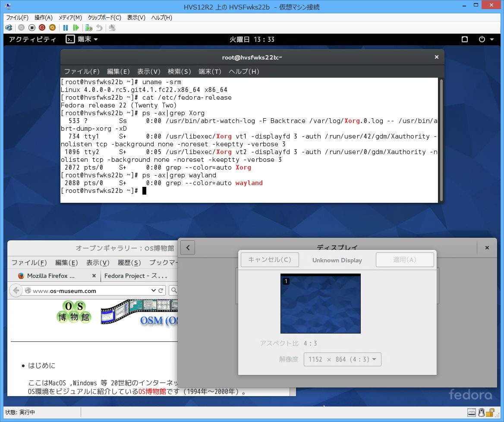This screenshot has height=422, width=504.
Task: Open the 解像度 resolution dropdown
Action: pyautogui.click(x=342, y=359)
